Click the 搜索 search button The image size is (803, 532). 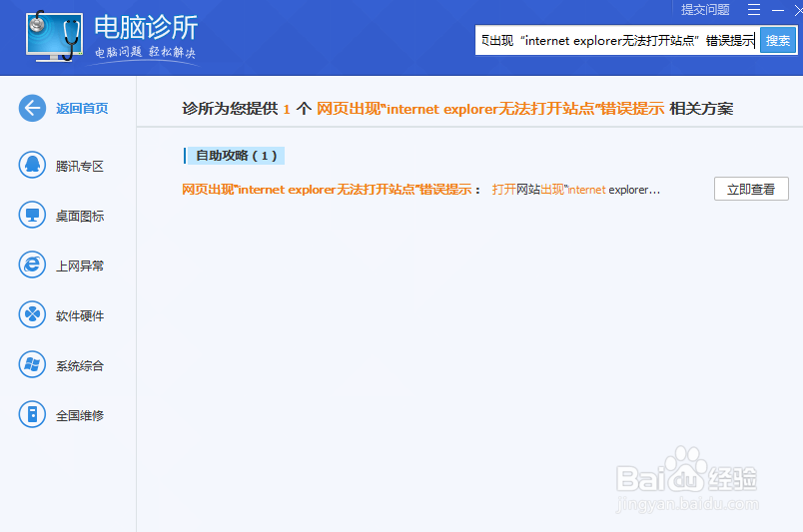pyautogui.click(x=778, y=40)
